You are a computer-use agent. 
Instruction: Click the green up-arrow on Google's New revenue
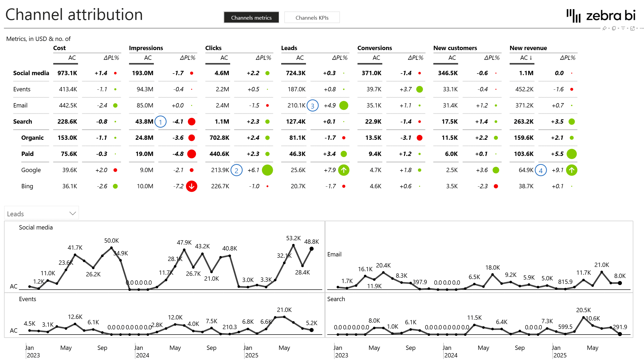(x=572, y=170)
